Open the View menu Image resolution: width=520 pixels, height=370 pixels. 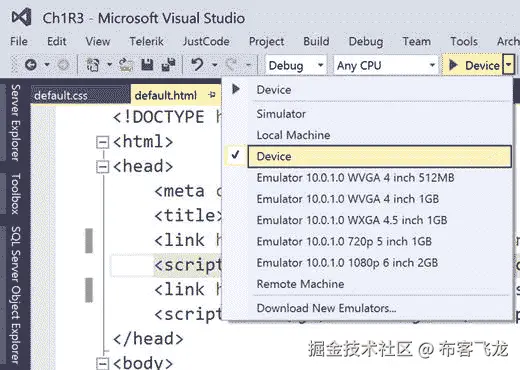point(98,41)
